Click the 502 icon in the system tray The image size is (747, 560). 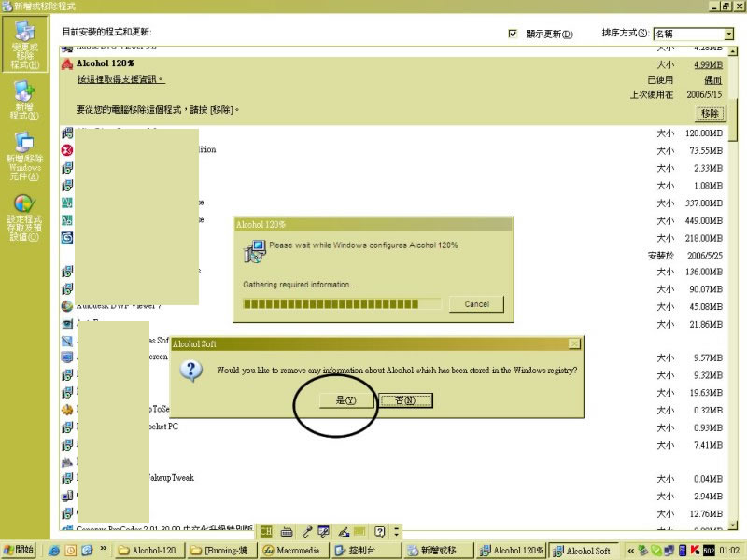tap(709, 551)
